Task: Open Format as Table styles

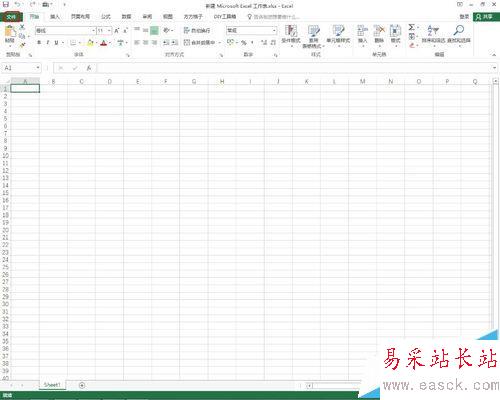Action: click(x=313, y=36)
